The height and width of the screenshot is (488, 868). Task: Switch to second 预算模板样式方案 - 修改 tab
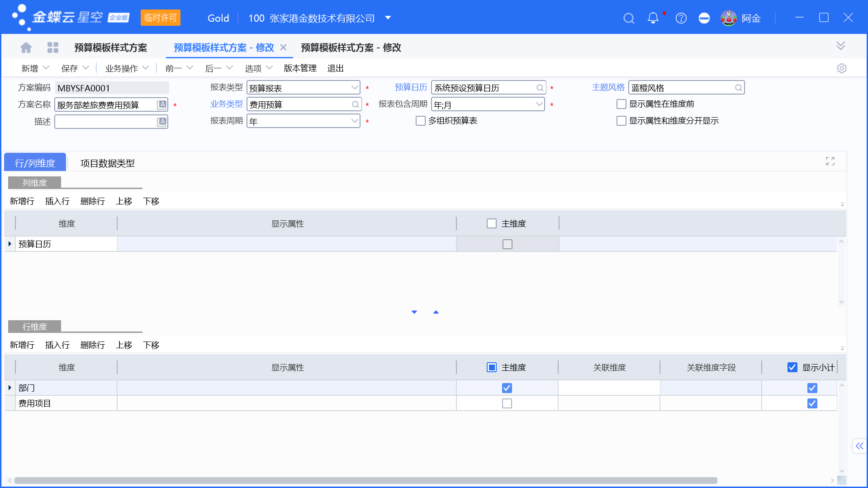point(351,47)
